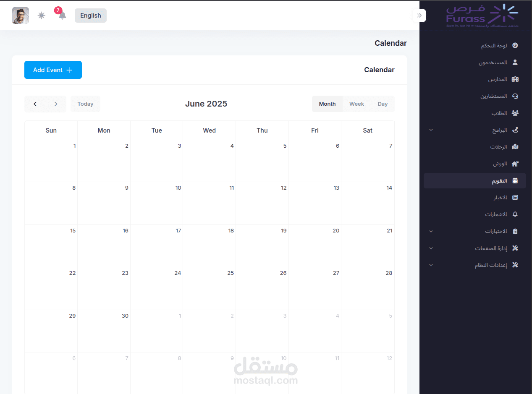Screen dimensions: 532x394
Task: Expand the الاختبارات submenu chevron
Action: 431,231
